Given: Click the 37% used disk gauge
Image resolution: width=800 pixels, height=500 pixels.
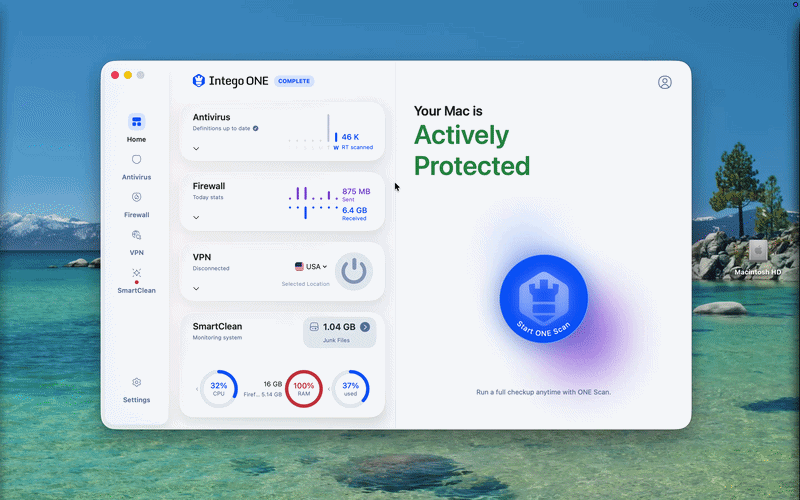Looking at the screenshot, I should click(351, 389).
